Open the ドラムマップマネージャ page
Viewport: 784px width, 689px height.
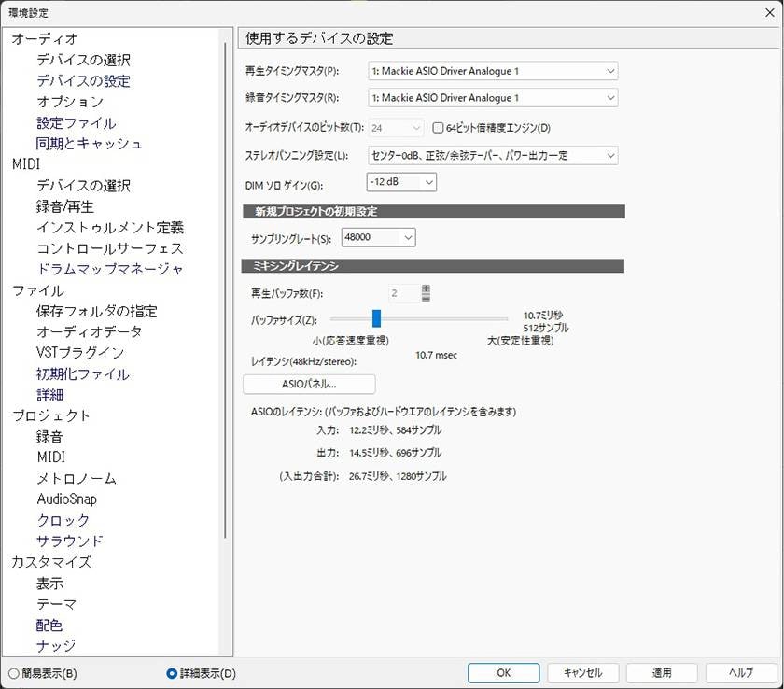pos(109,269)
